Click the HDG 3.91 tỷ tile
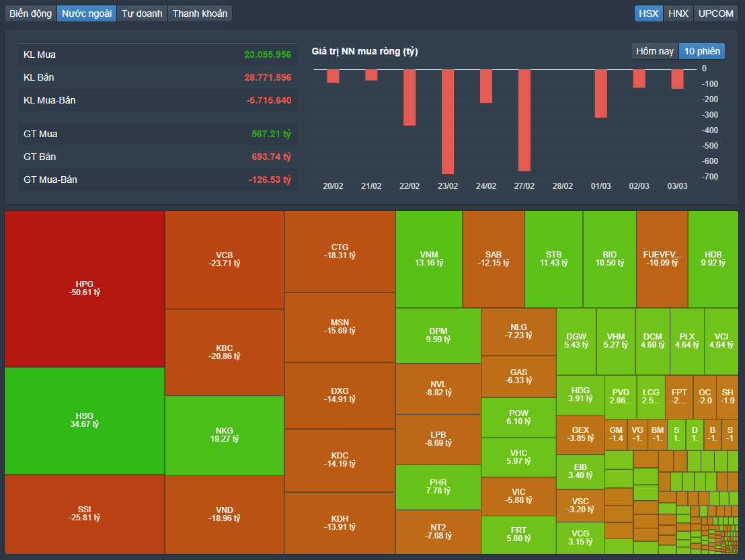 click(580, 395)
